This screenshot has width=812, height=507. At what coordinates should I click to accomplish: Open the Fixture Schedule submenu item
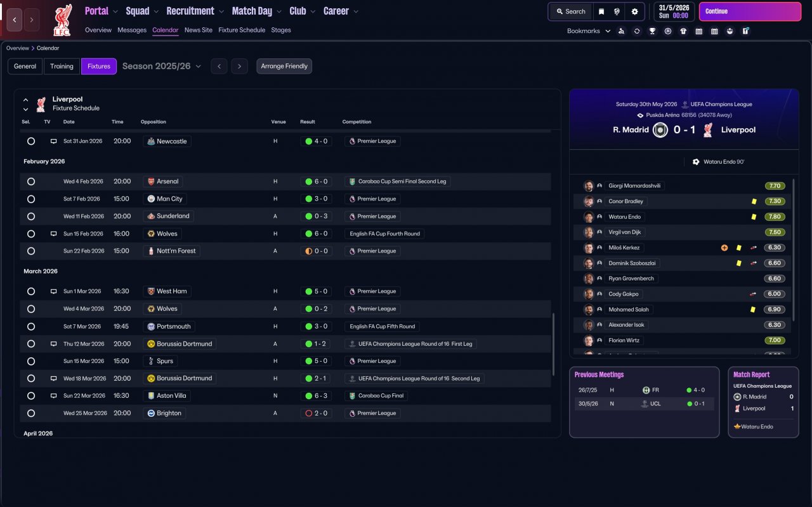click(242, 30)
